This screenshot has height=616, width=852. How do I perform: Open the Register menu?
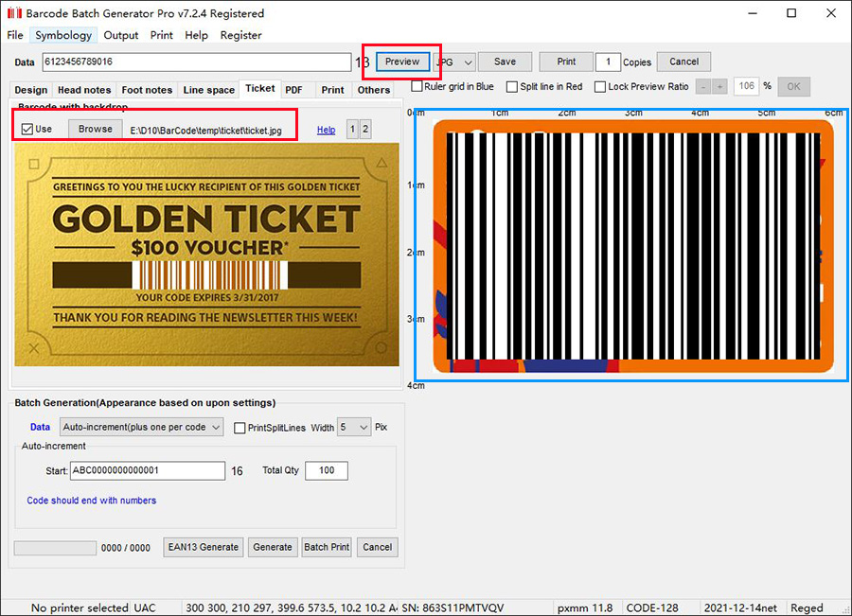tap(240, 35)
